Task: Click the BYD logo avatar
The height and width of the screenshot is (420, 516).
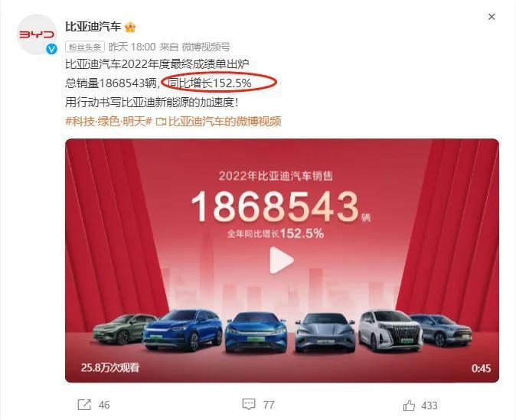Action: point(37,34)
